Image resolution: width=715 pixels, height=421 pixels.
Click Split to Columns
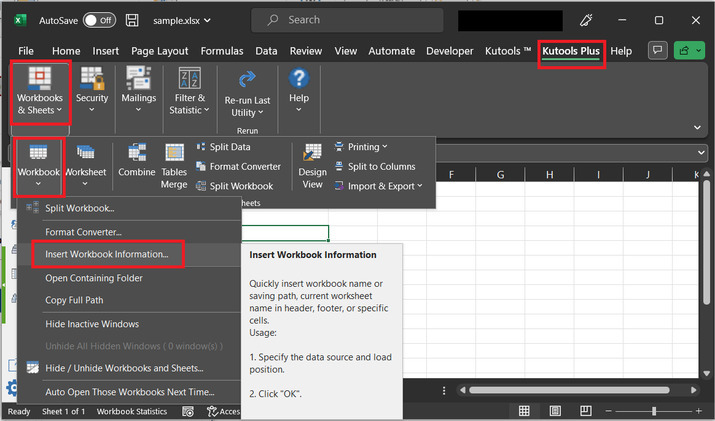(x=375, y=166)
